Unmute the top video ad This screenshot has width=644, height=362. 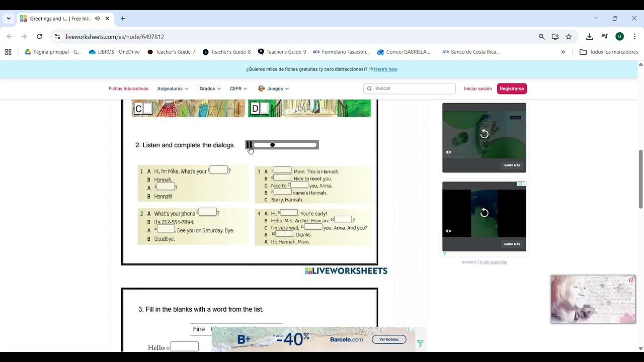click(448, 152)
